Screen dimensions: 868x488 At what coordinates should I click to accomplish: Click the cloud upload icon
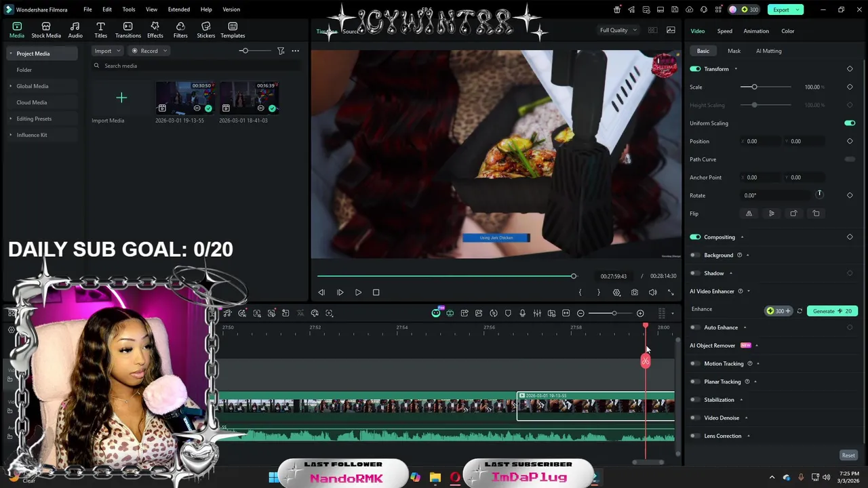(x=690, y=9)
